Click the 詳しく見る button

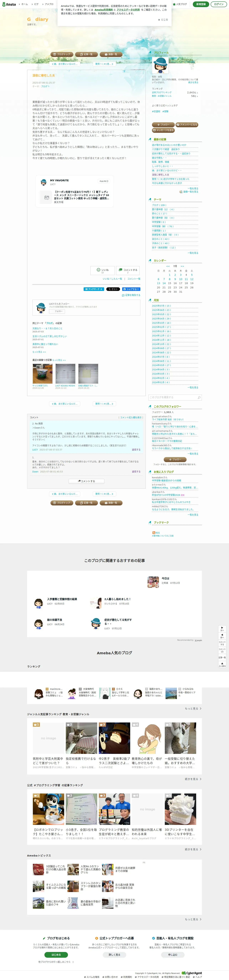tap(114, 954)
